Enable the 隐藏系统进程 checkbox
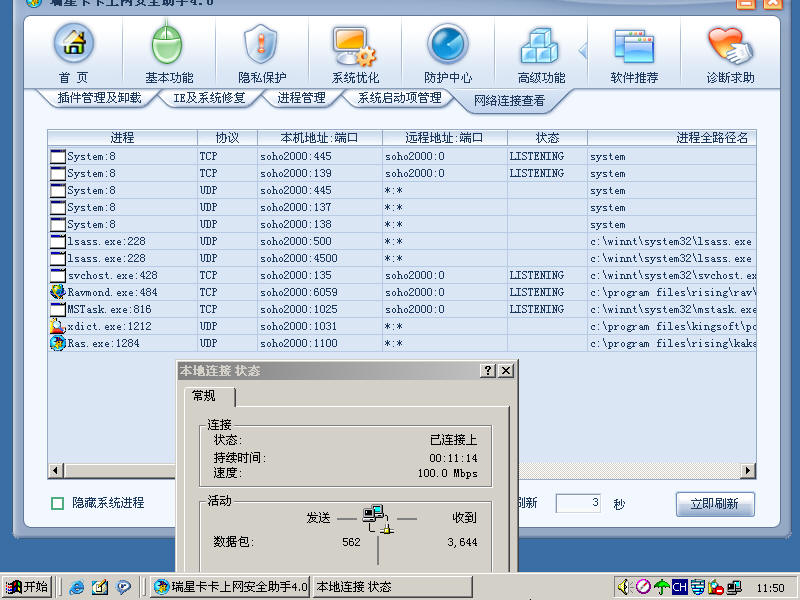 [58, 503]
